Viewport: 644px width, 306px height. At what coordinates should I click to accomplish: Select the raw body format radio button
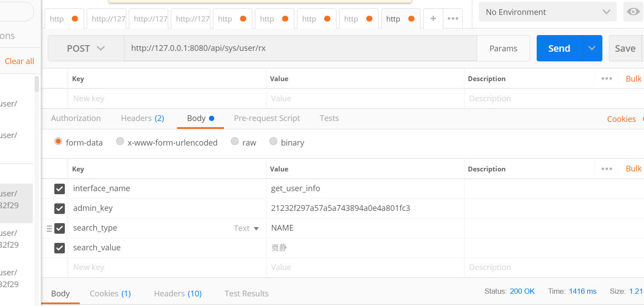[234, 141]
